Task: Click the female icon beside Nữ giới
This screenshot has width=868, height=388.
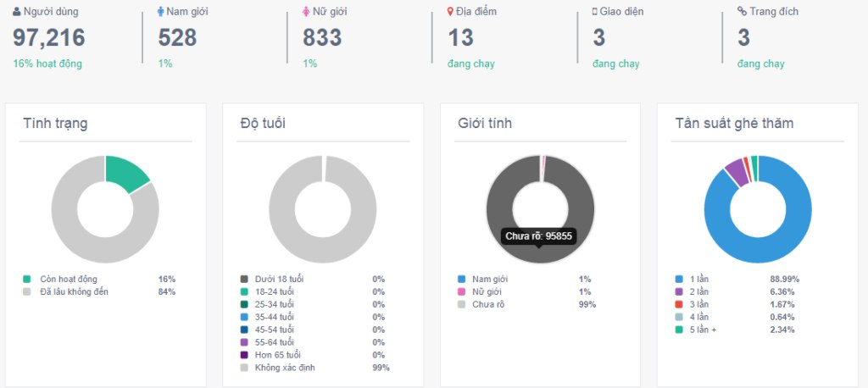Action: tap(307, 12)
